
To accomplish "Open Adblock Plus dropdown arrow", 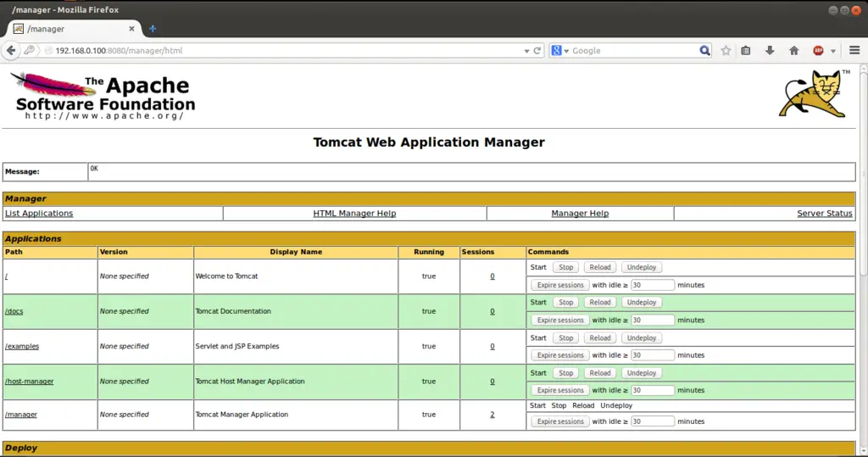I will (x=832, y=51).
